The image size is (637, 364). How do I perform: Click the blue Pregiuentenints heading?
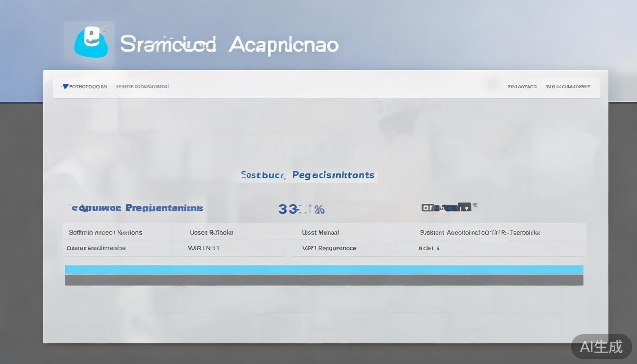tap(136, 208)
